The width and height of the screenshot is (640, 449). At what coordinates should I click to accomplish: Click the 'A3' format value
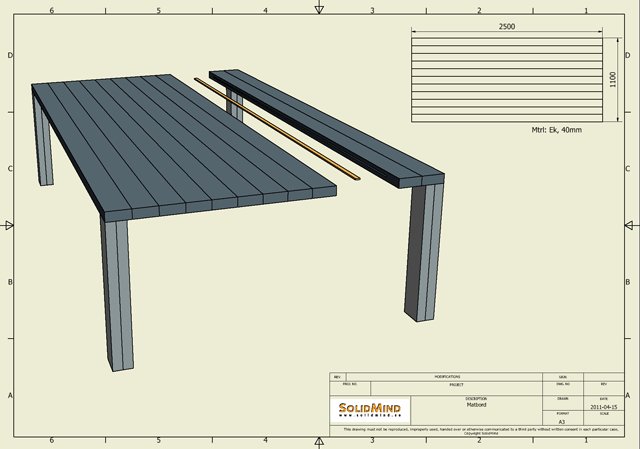pos(562,422)
